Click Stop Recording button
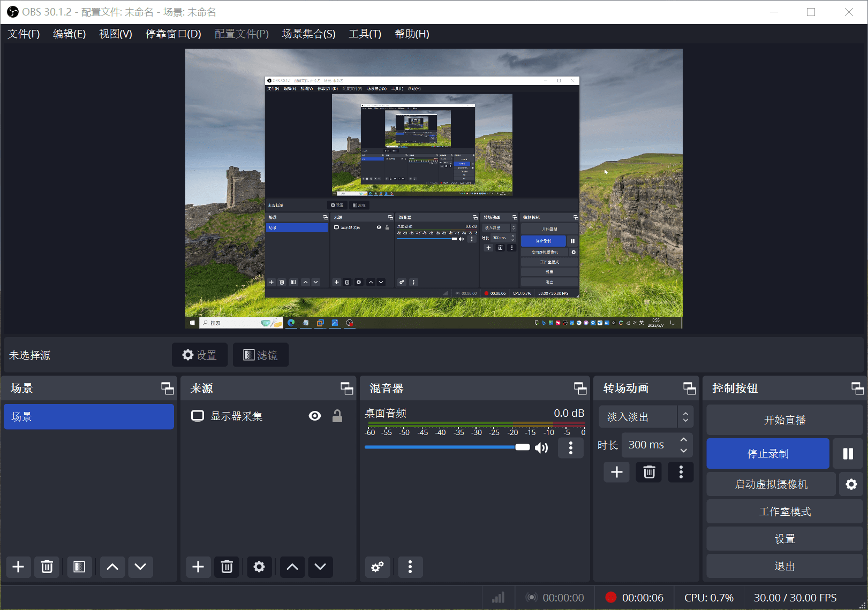868x610 pixels. click(768, 454)
